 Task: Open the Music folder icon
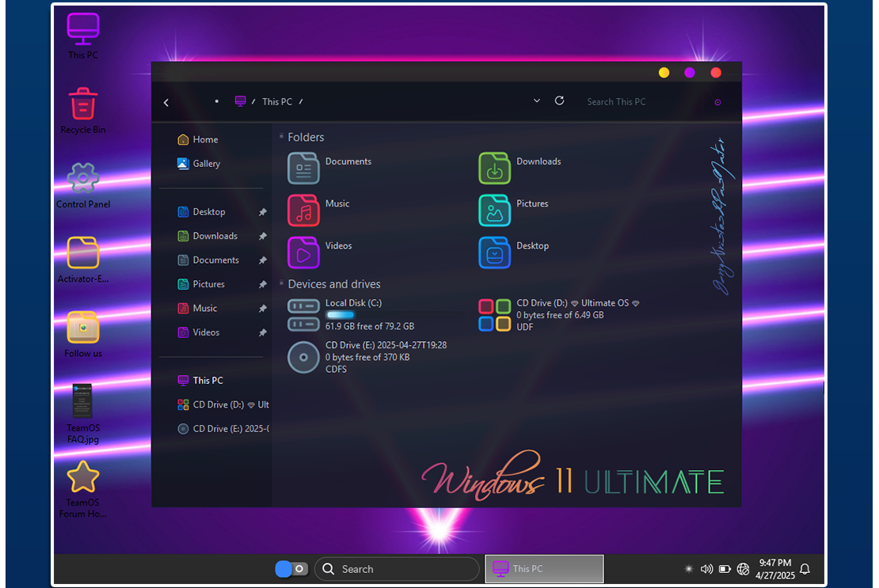click(x=304, y=211)
